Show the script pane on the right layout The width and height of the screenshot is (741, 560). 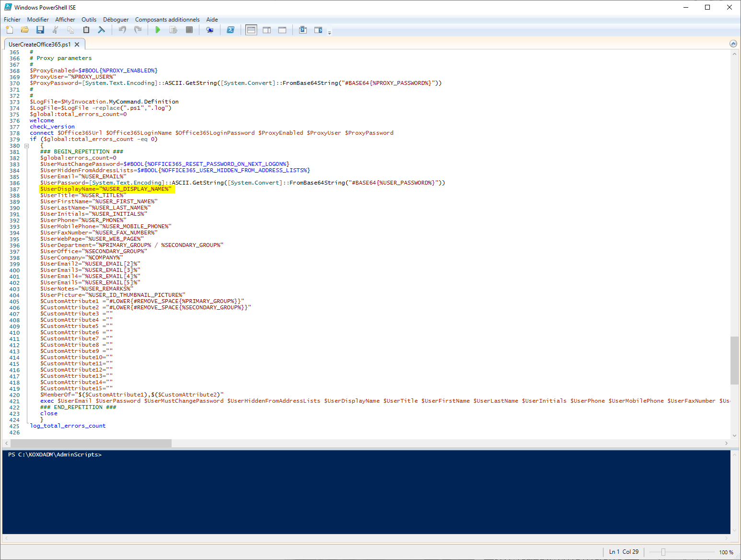(267, 30)
